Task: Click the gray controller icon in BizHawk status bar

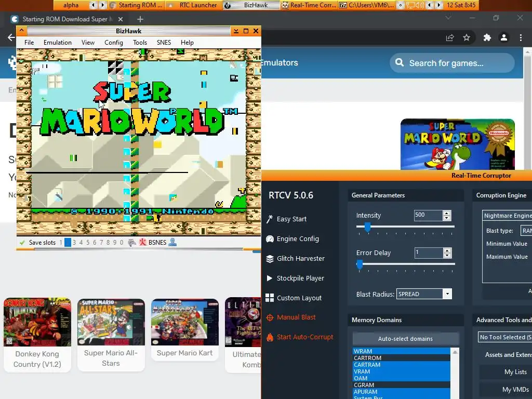Action: pos(131,243)
